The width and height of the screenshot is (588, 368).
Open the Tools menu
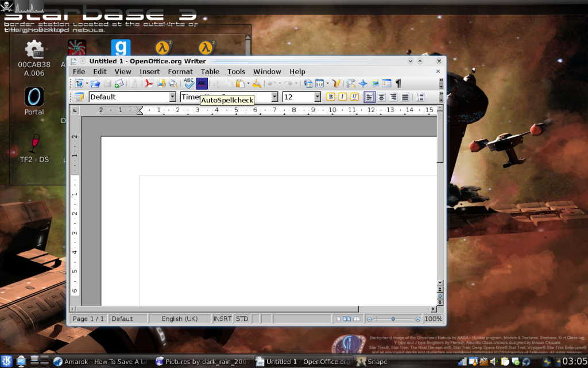236,71
